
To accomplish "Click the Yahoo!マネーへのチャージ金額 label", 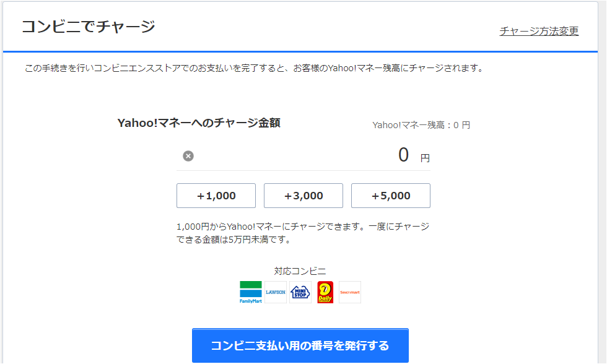I will (199, 123).
